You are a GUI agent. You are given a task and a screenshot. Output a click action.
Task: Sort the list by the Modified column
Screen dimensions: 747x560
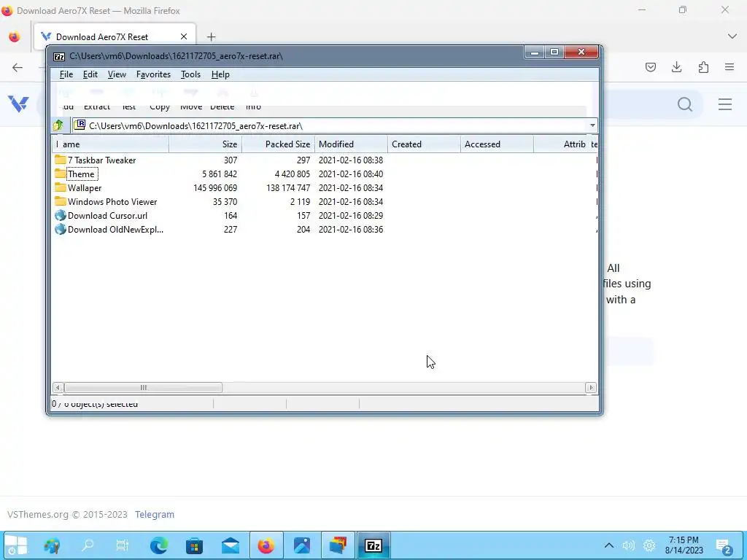(351, 144)
